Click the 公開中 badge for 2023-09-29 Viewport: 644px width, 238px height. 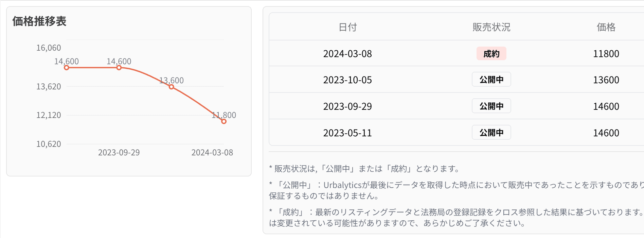(491, 106)
